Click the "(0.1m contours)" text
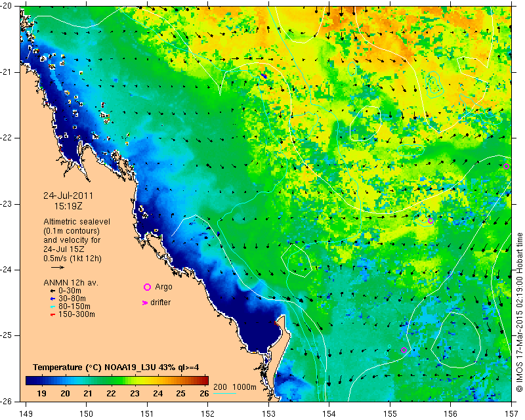525x420 pixels. click(x=72, y=231)
